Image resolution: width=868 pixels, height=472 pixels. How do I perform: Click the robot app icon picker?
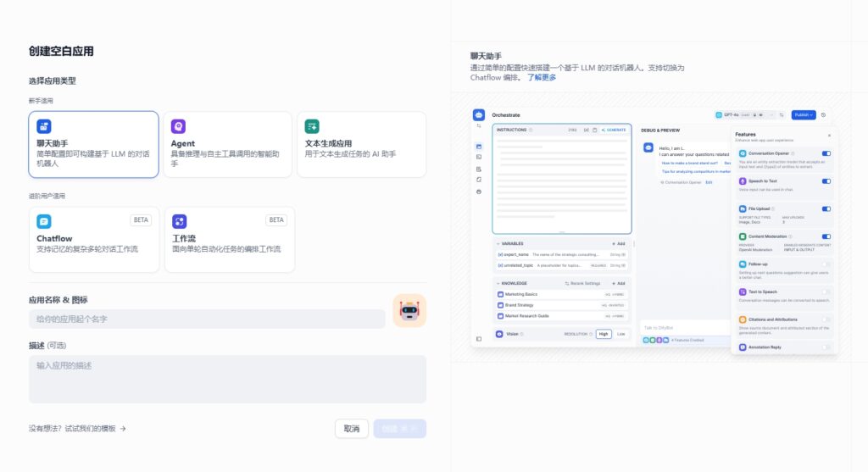[x=409, y=311]
